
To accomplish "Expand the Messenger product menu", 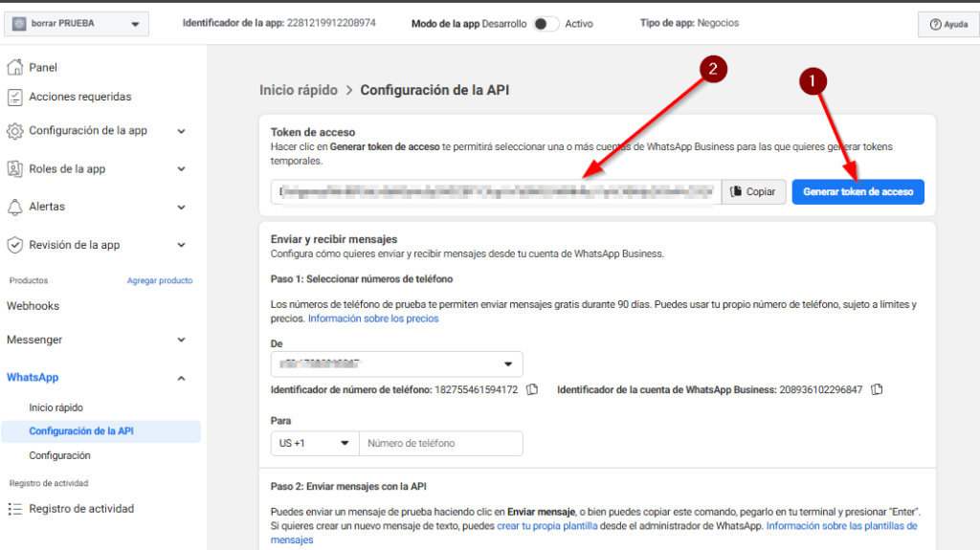I will 181,340.
